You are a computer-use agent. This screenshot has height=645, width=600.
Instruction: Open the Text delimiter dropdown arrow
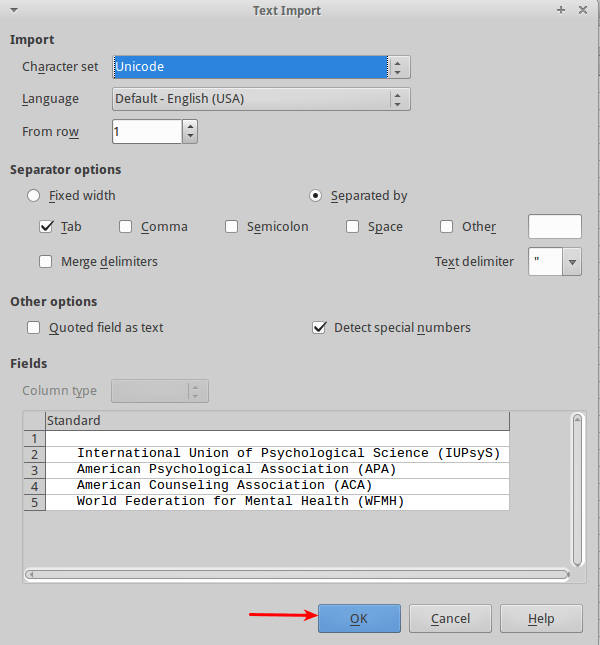coord(572,262)
